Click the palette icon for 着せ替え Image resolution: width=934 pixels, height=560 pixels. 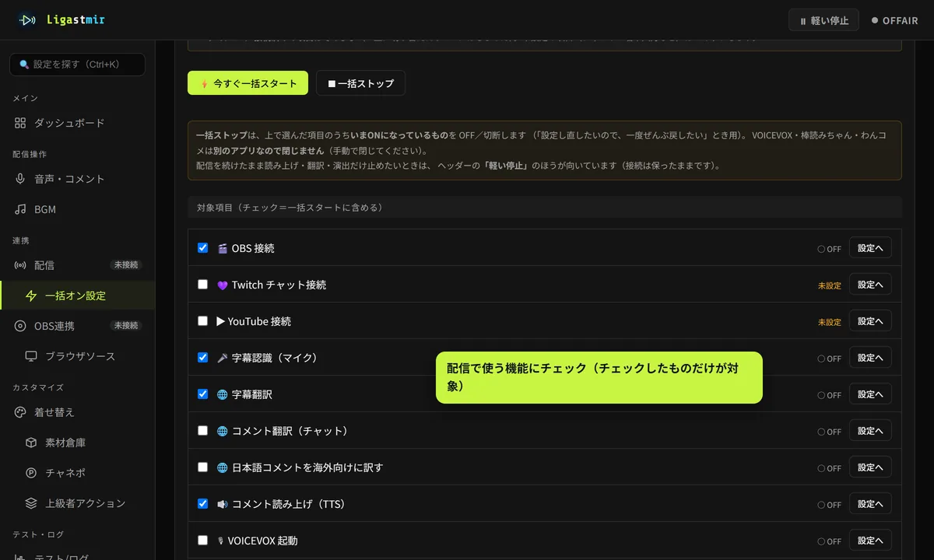[20, 412]
